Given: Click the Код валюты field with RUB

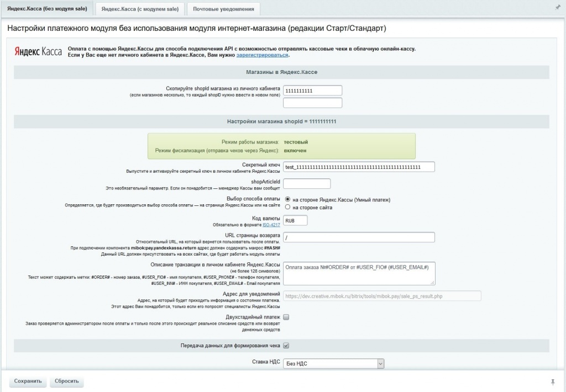Looking at the screenshot, I should 295,220.
